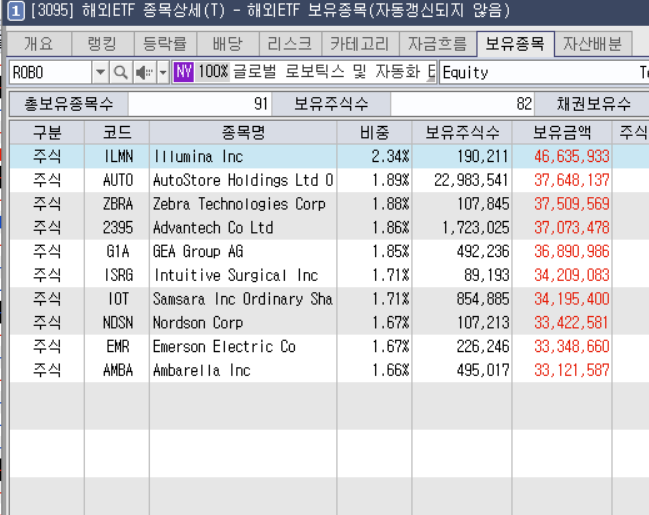
Task: Click the 채권보유수 label
Action: [x=594, y=103]
